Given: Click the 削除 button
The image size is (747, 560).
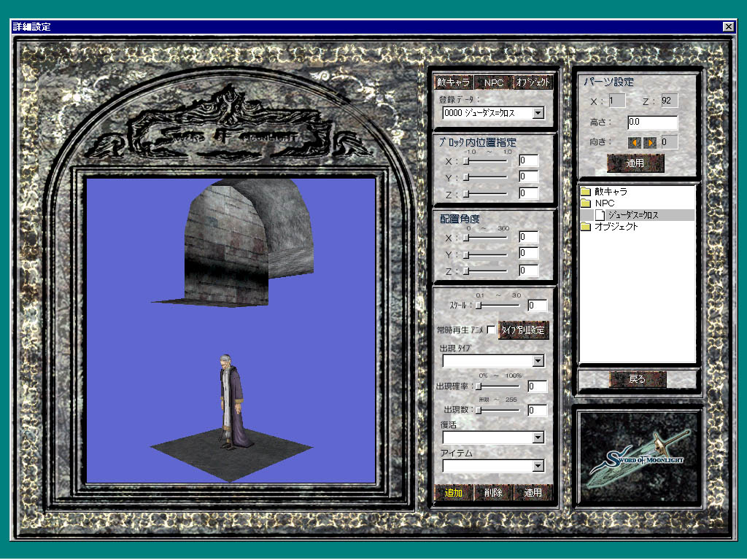Looking at the screenshot, I should (493, 493).
